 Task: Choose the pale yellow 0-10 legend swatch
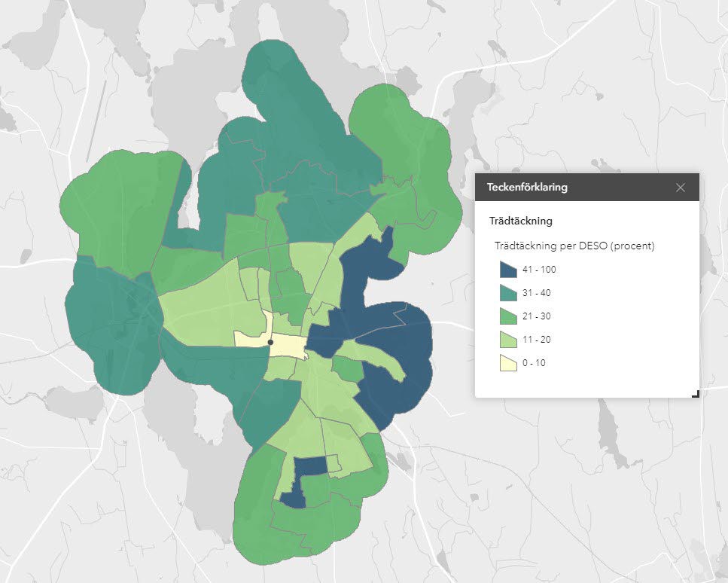507,363
